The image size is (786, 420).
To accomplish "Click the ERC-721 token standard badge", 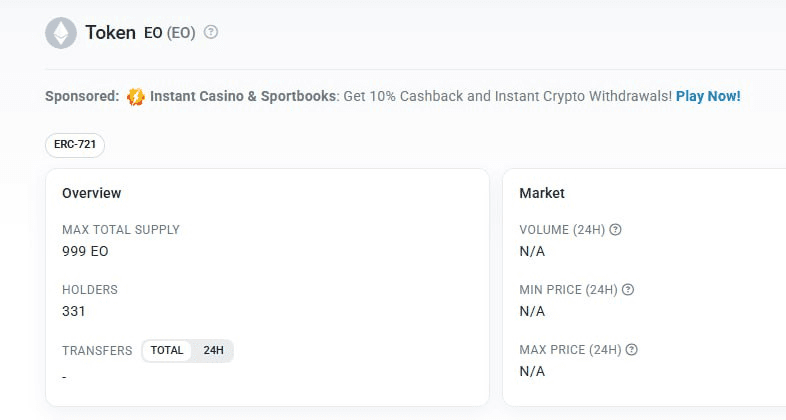I will 75,145.
